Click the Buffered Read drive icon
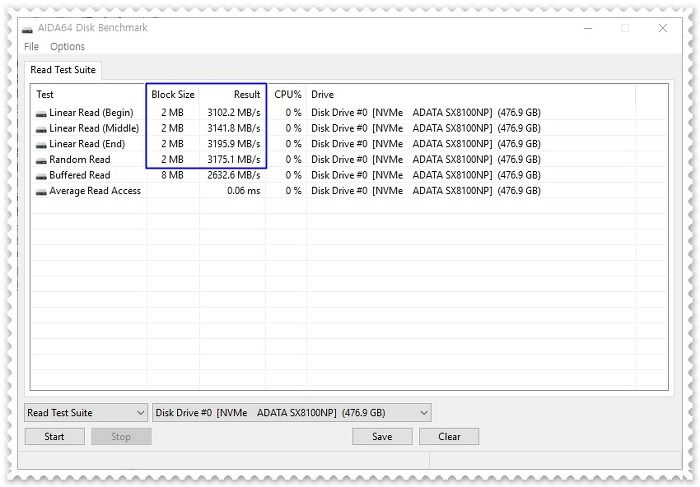This screenshot has width=700, height=487. point(41,176)
